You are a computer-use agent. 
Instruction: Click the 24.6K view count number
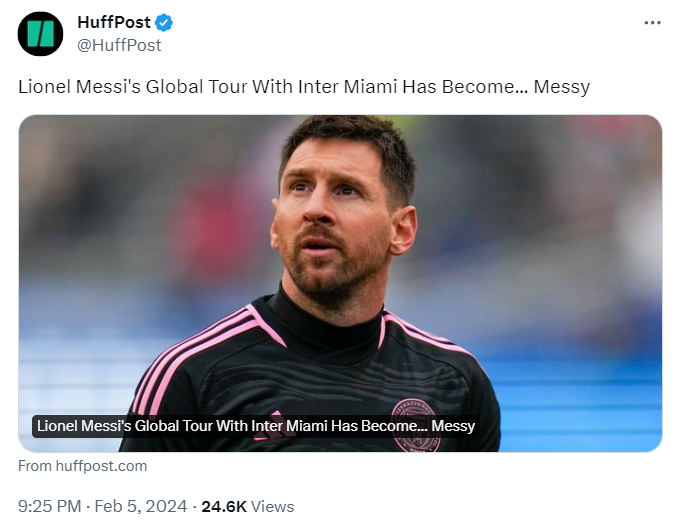[224, 507]
